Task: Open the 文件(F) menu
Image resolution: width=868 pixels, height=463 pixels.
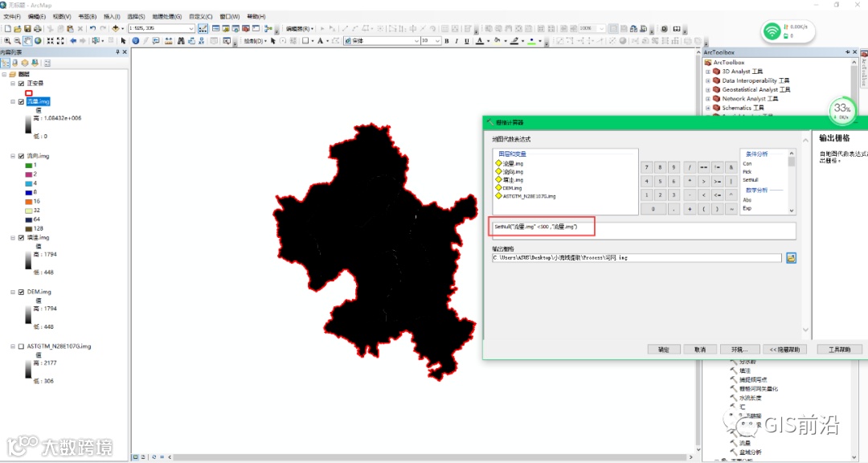Action: [11, 17]
